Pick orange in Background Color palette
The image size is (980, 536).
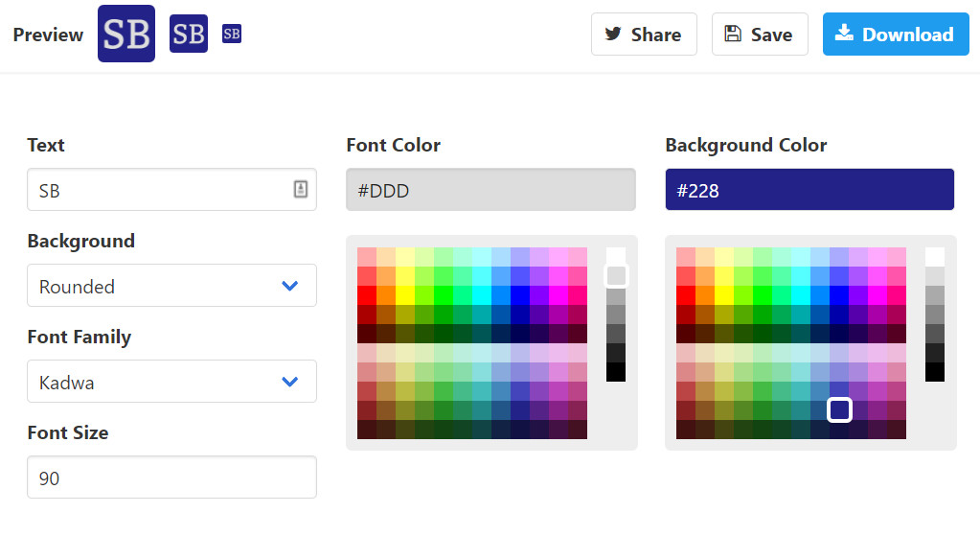pyautogui.click(x=705, y=295)
